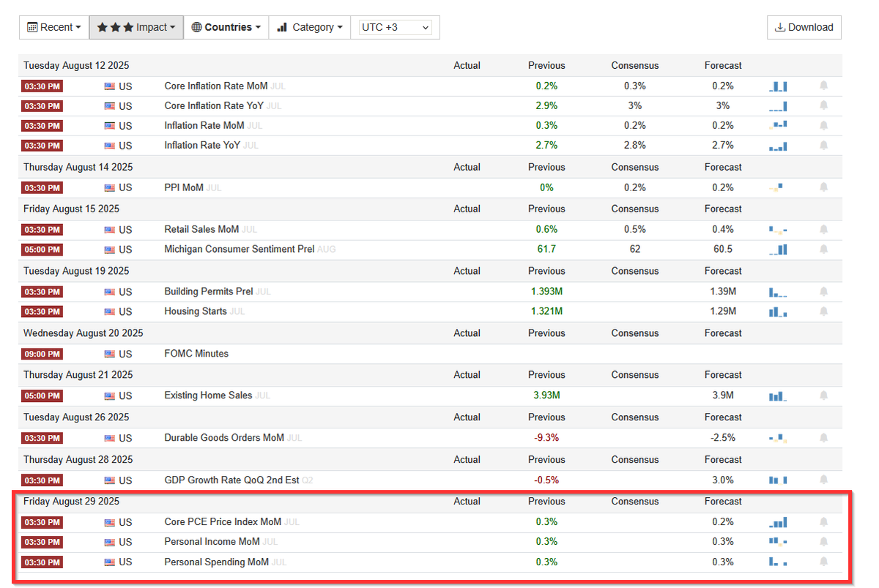Open mini chart for Core Inflation Rate MoM

(778, 86)
